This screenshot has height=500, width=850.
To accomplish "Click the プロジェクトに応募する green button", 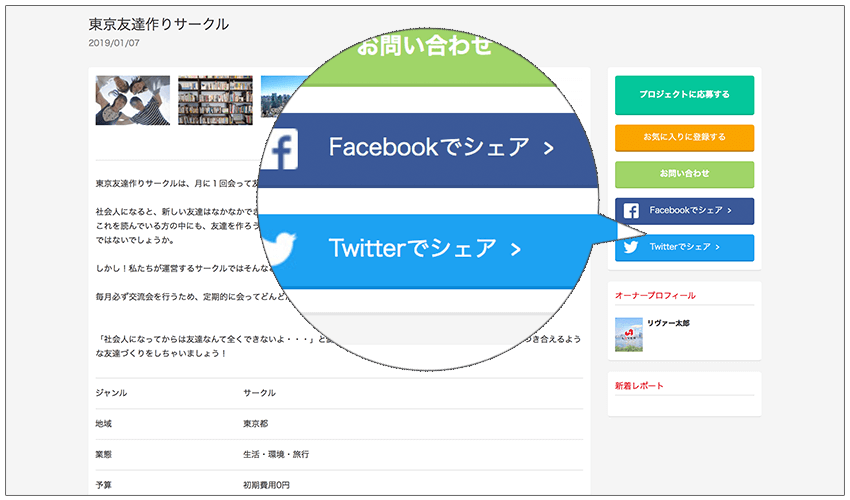I will 684,95.
